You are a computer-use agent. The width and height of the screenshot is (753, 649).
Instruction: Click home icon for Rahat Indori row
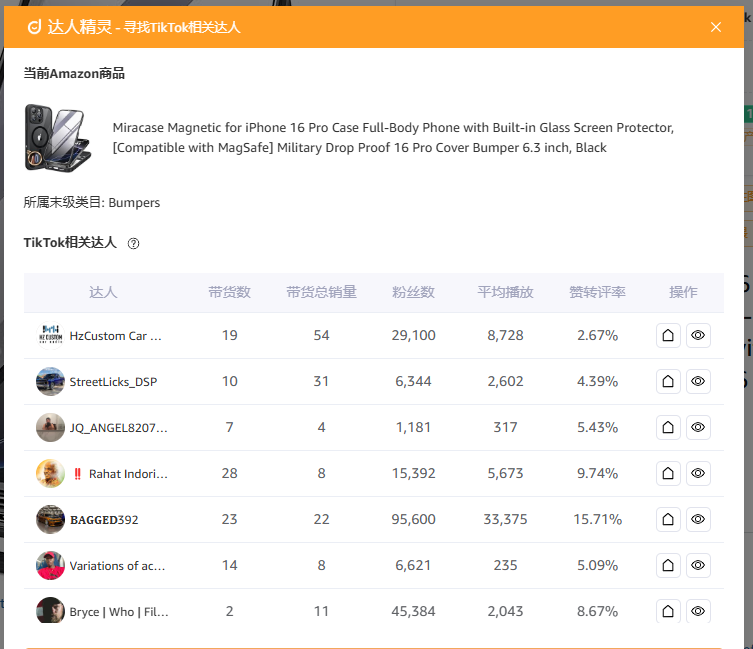tap(668, 474)
